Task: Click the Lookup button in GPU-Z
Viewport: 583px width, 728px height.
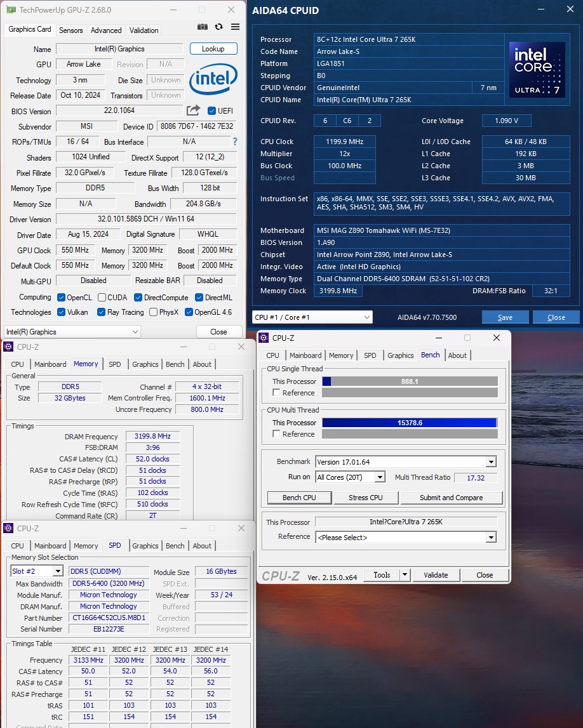Action: pyautogui.click(x=213, y=49)
